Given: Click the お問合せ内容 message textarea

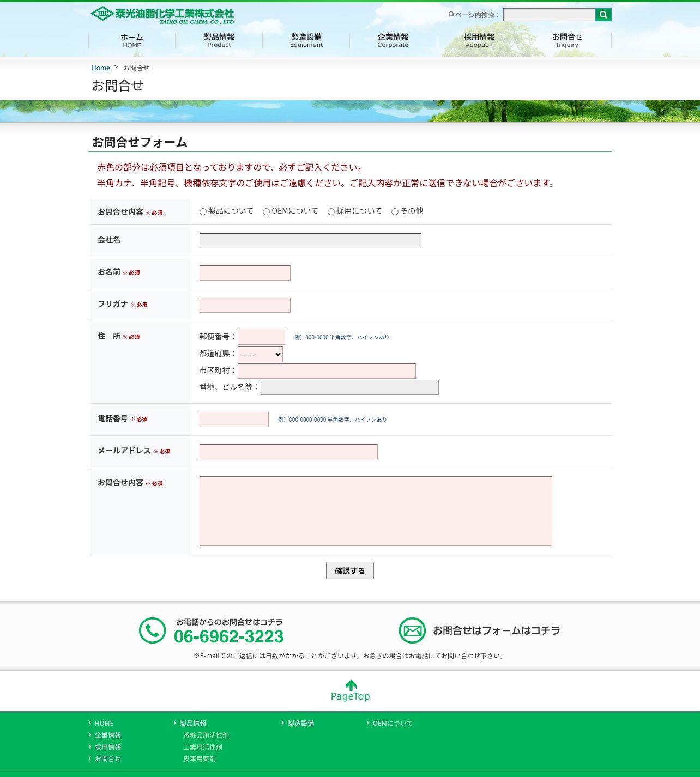Looking at the screenshot, I should coord(376,511).
